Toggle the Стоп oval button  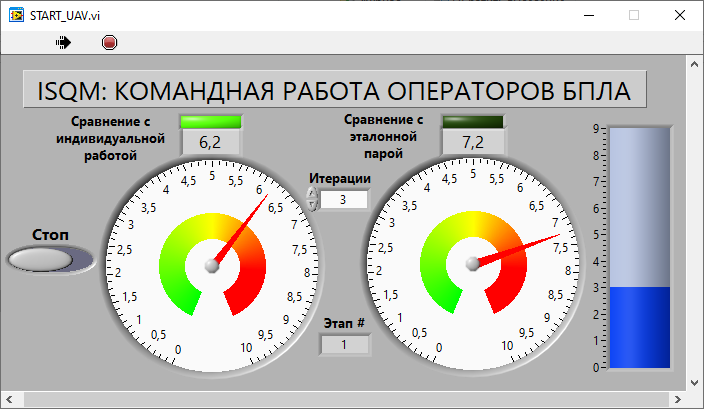[40, 260]
